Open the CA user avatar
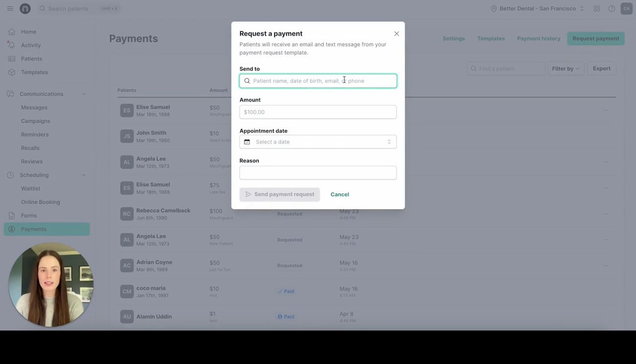Viewport: 636px width, 364px height. click(x=626, y=8)
